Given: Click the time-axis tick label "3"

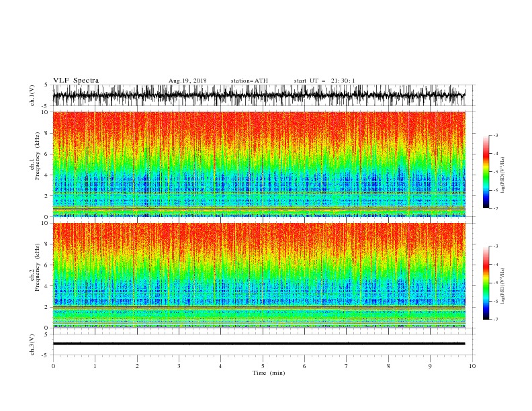Looking at the screenshot, I should click(x=179, y=366).
